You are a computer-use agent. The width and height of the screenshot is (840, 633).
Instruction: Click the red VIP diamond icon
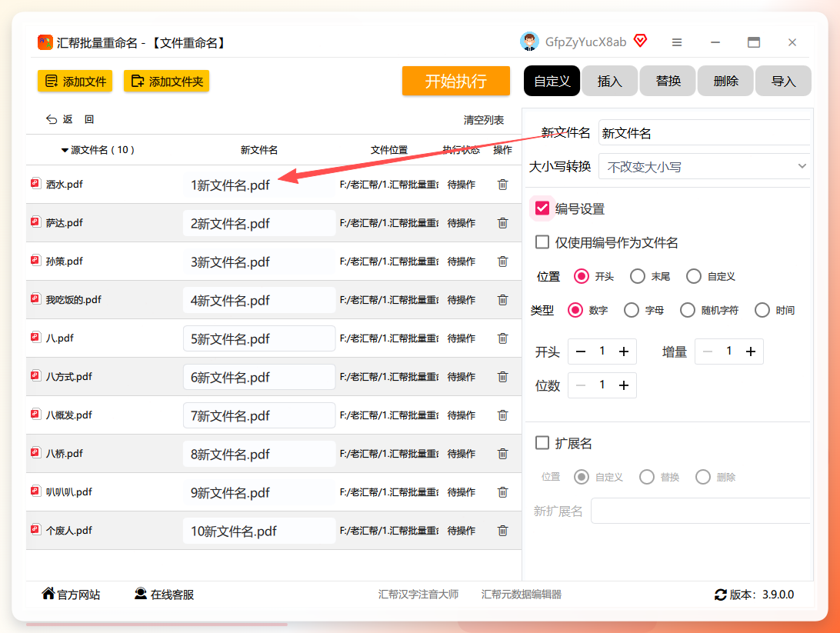click(x=640, y=41)
